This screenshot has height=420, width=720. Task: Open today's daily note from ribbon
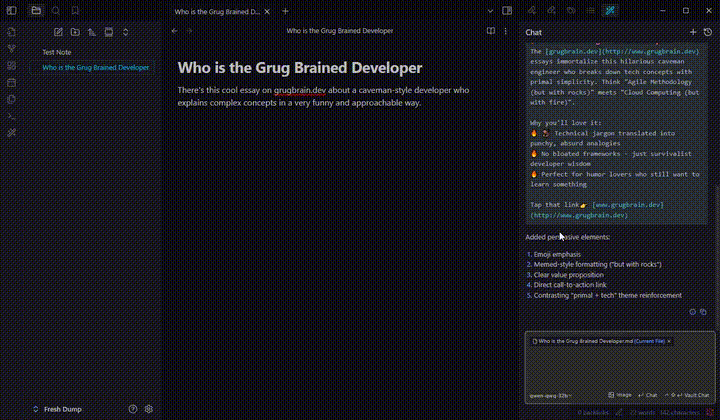(11, 83)
